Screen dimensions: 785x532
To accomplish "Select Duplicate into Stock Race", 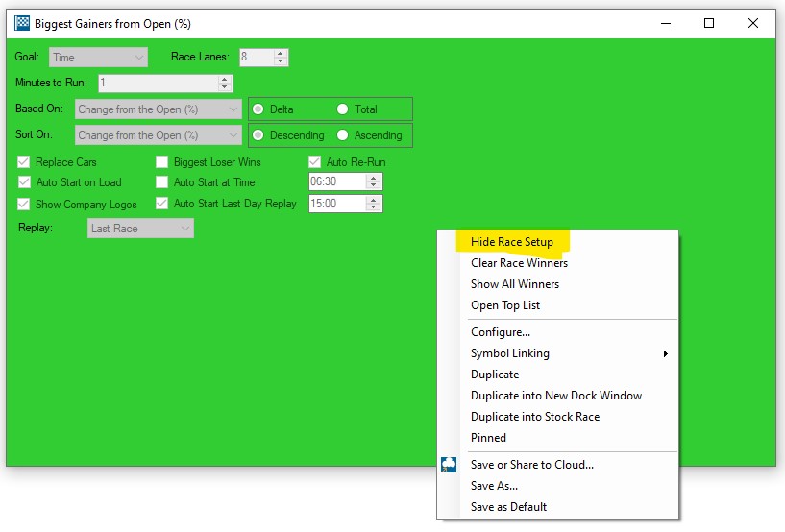I will (535, 417).
